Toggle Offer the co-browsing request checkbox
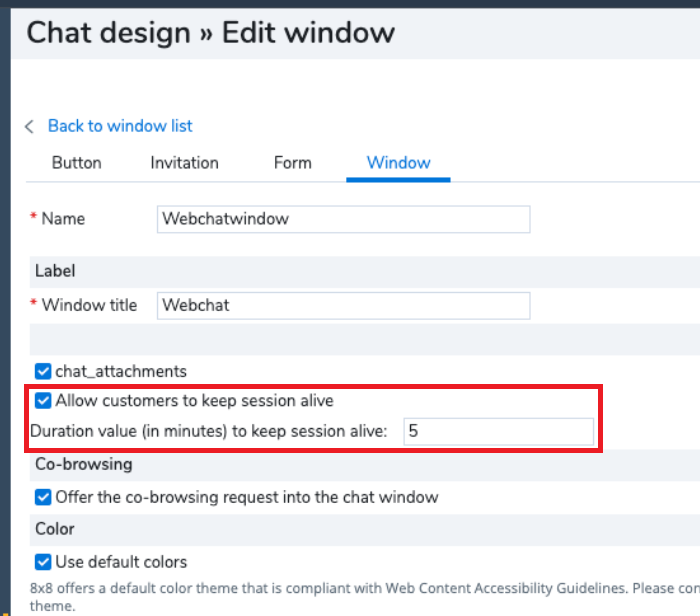The width and height of the screenshot is (700, 616). point(43,497)
